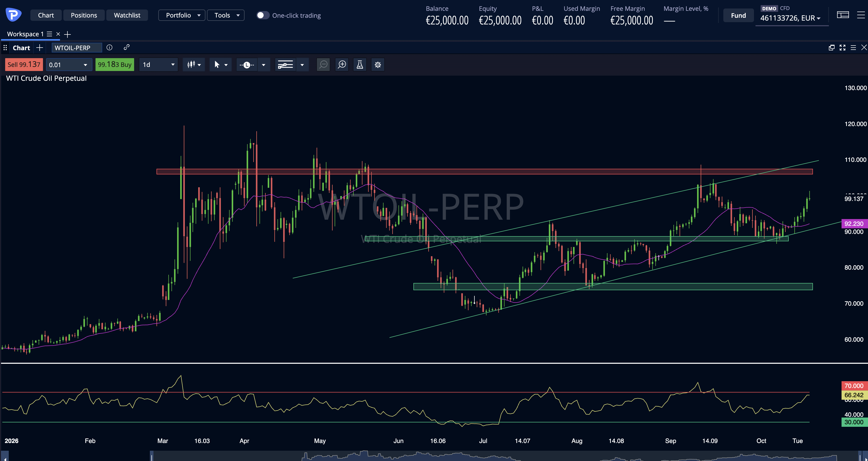Expand chart panel to fullscreen
Image resolution: width=868 pixels, height=461 pixels.
tap(843, 48)
